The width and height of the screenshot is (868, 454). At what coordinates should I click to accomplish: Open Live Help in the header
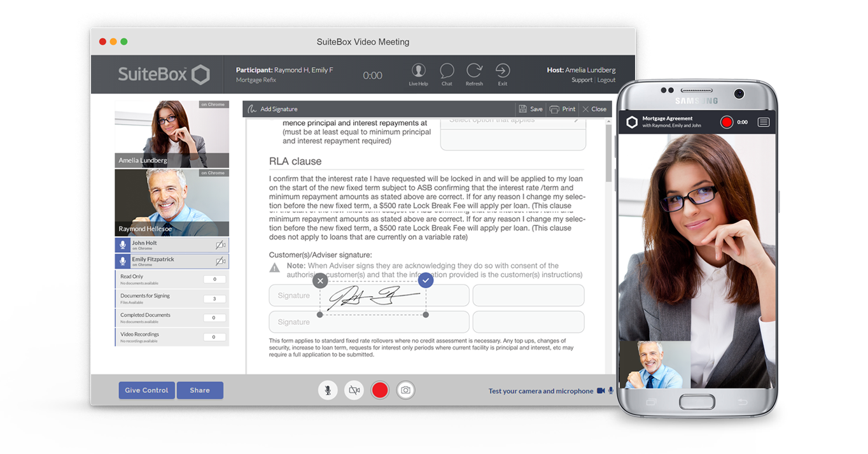418,74
